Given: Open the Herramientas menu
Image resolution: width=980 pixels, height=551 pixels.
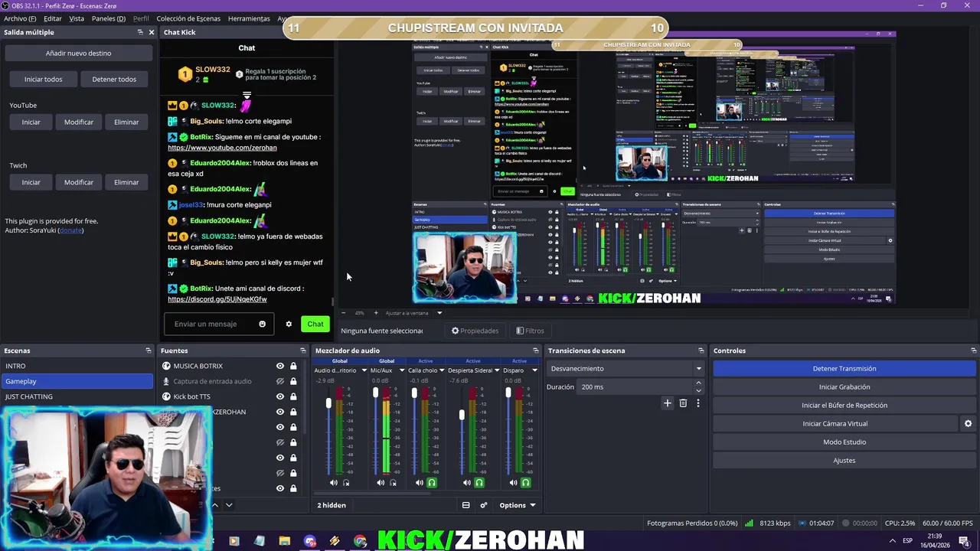Looking at the screenshot, I should click(249, 18).
